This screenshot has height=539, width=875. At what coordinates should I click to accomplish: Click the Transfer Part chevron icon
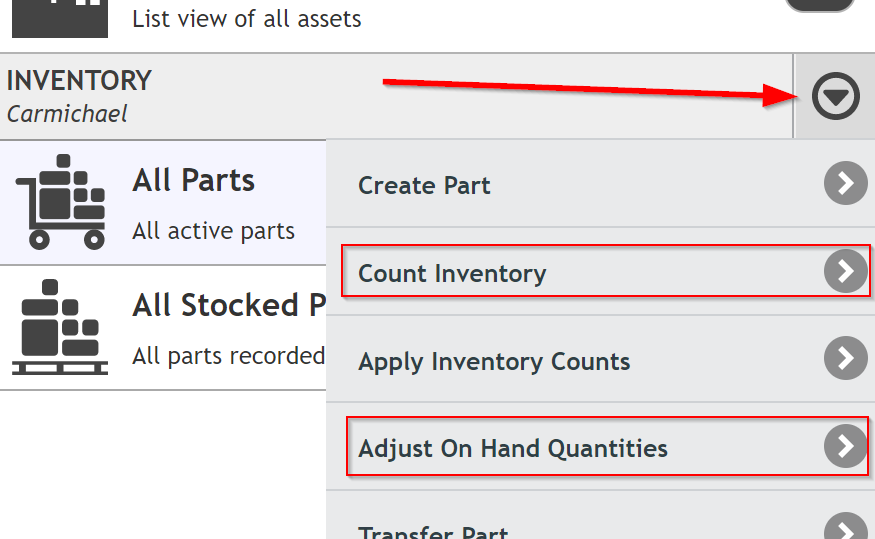846,526
